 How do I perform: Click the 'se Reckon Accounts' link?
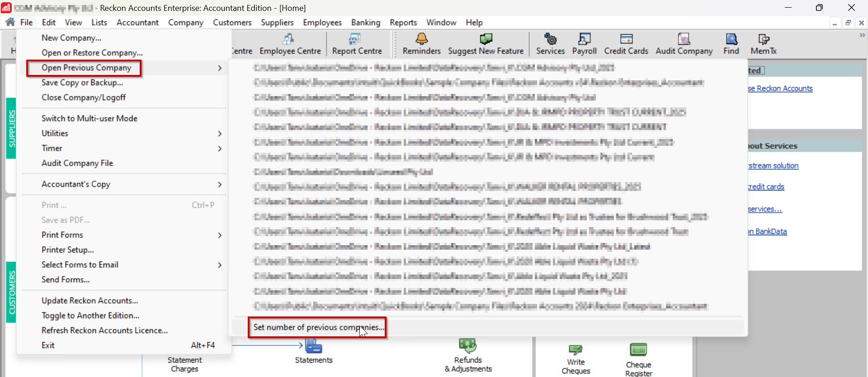coord(780,88)
